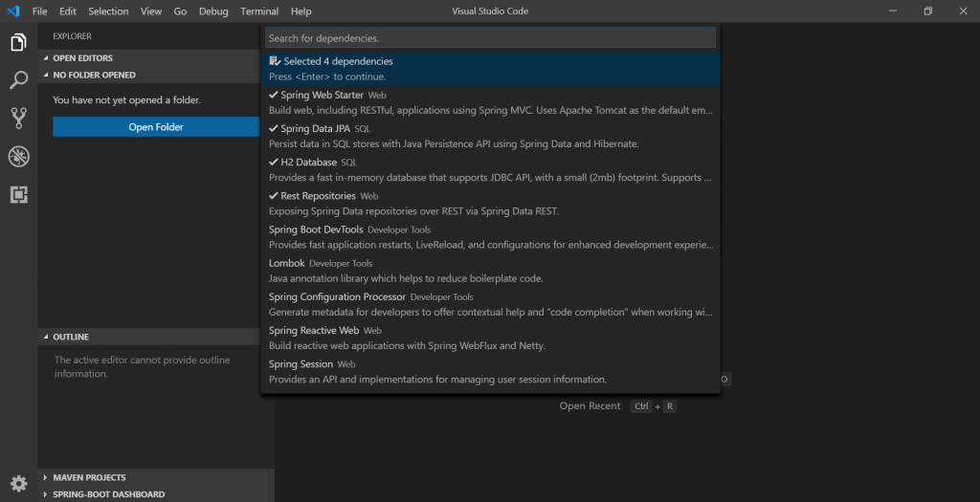Click the Open Folder button

click(x=156, y=127)
